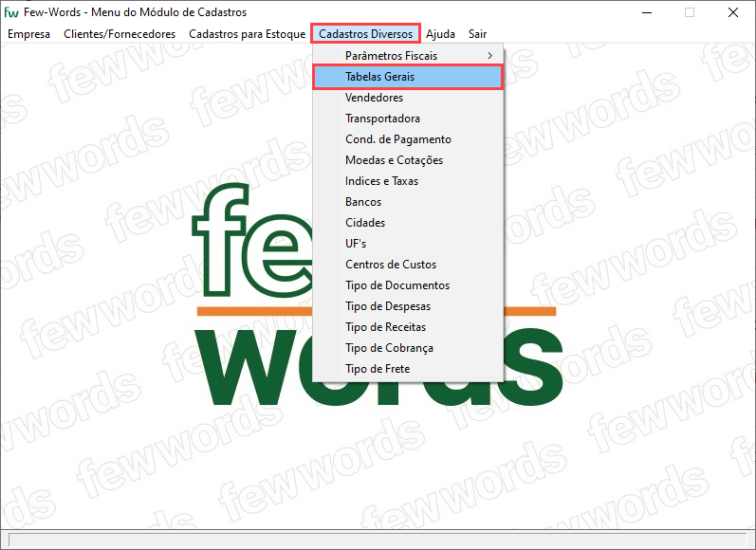Open the Bancos entry
Screen dimensions: 756x550
408,202
